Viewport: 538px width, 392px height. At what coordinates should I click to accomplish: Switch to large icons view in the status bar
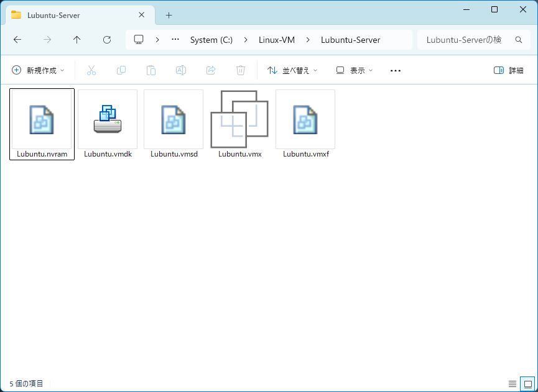[x=526, y=383]
